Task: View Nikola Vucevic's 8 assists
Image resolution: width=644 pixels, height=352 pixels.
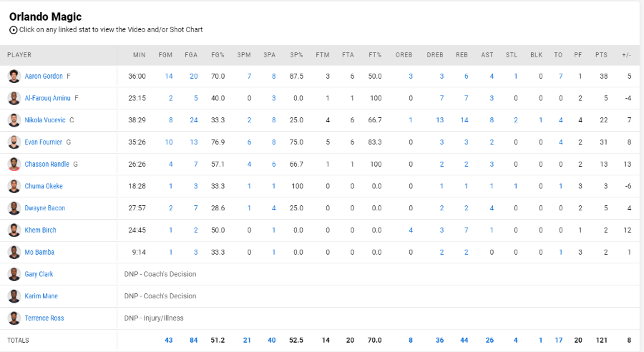Action: (492, 120)
